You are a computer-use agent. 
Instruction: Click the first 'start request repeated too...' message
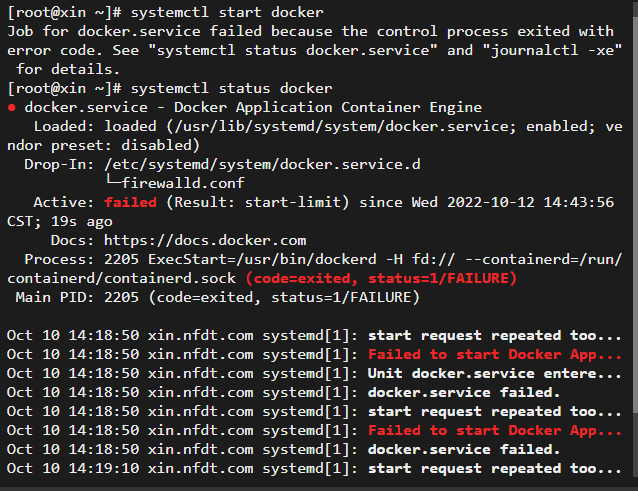pos(495,336)
